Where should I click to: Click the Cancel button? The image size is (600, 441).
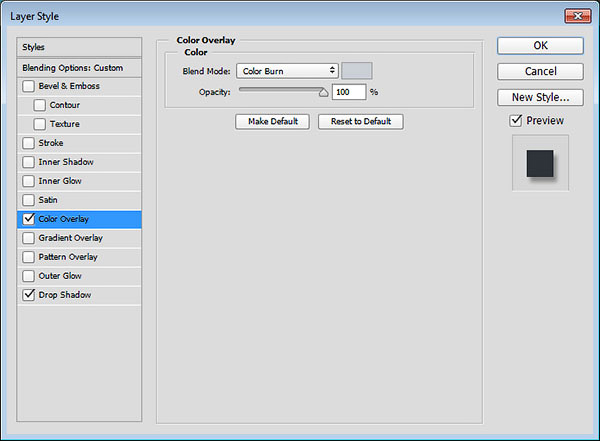[540, 72]
